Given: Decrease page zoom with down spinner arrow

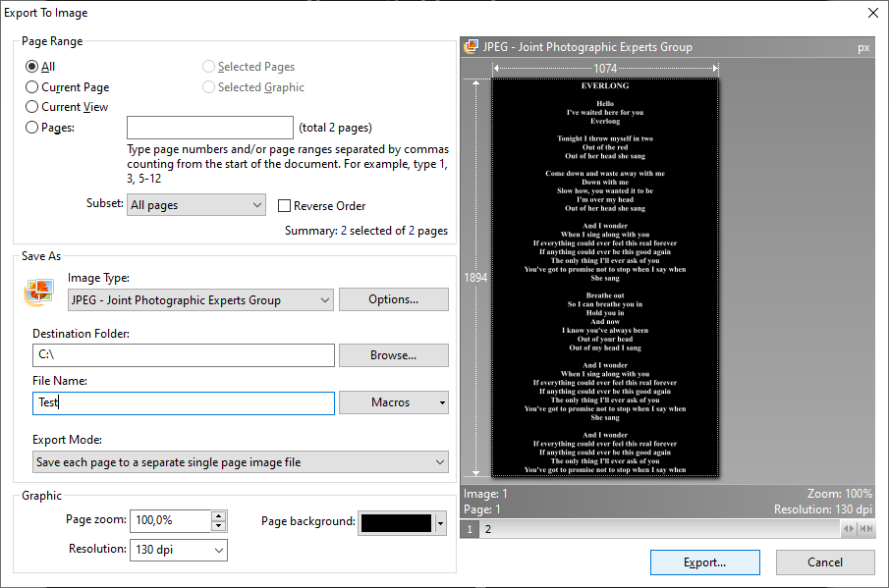Looking at the screenshot, I should pyautogui.click(x=219, y=526).
